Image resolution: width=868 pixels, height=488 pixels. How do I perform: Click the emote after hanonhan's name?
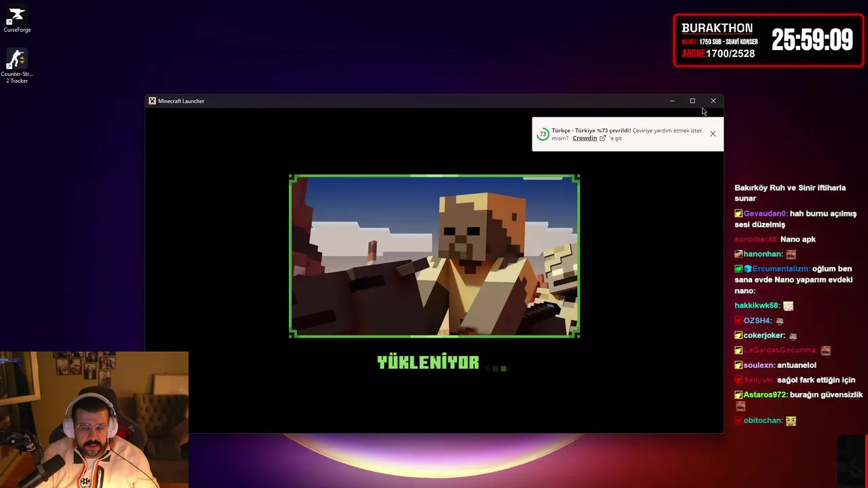point(791,254)
